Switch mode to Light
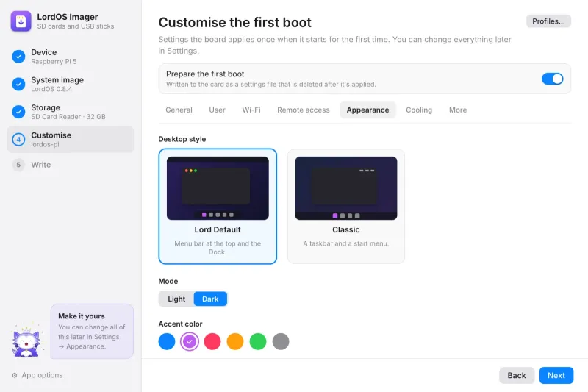 pos(176,299)
